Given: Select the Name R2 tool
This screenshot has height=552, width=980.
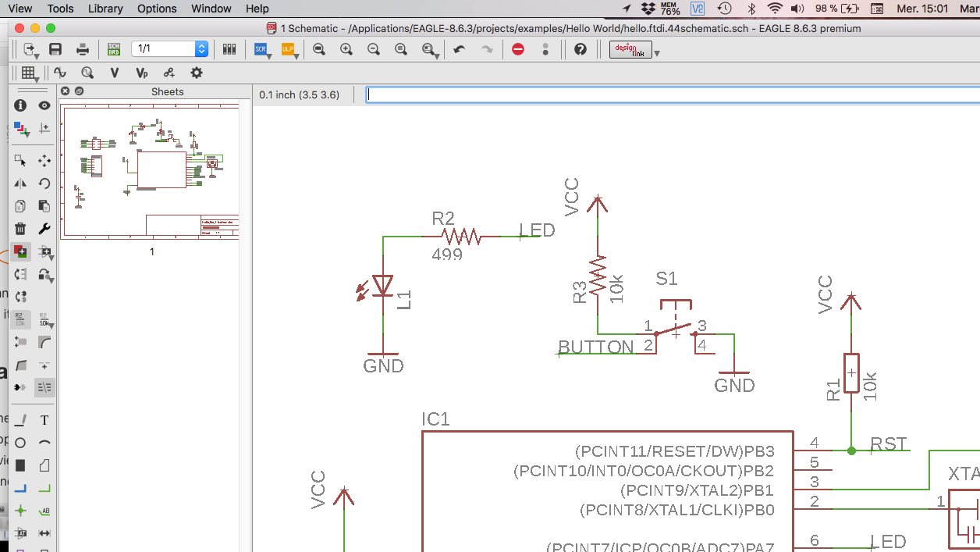Looking at the screenshot, I should point(21,319).
